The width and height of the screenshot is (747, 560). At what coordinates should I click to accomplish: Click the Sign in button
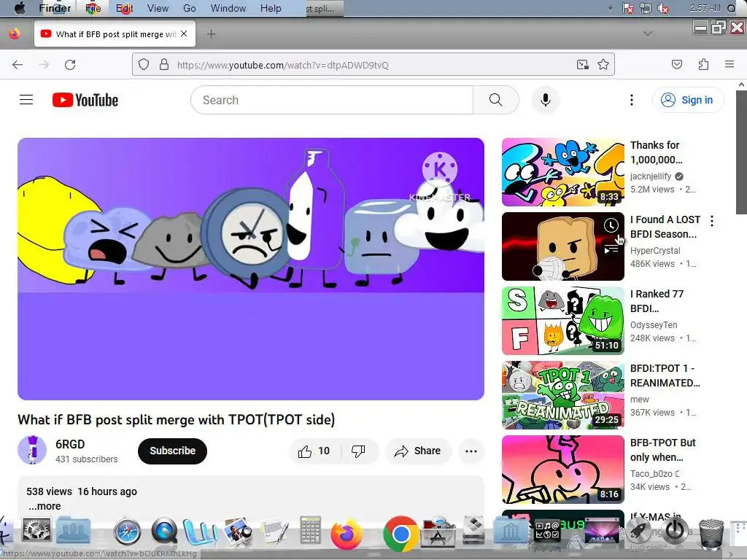(688, 100)
